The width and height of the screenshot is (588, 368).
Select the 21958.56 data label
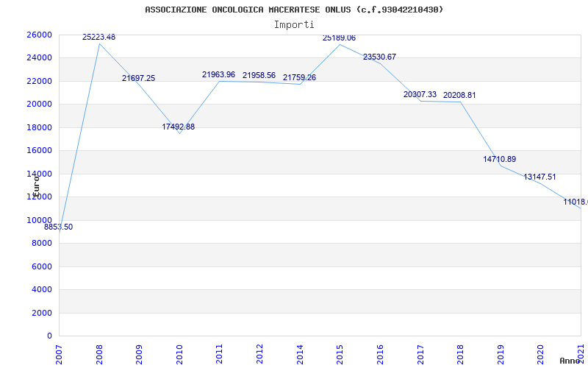pos(259,75)
